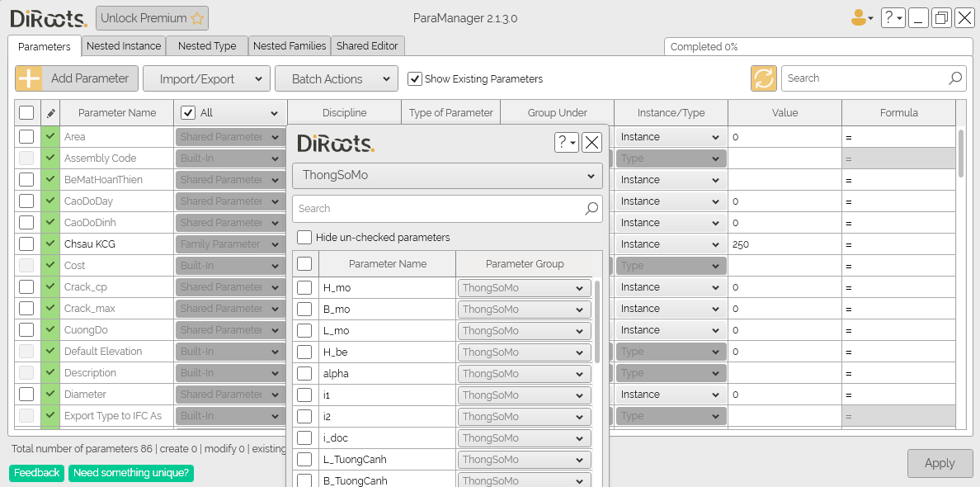The width and height of the screenshot is (980, 487).
Task: Open Family Parameter dropdown for Chsau KCG
Action: [x=231, y=243]
